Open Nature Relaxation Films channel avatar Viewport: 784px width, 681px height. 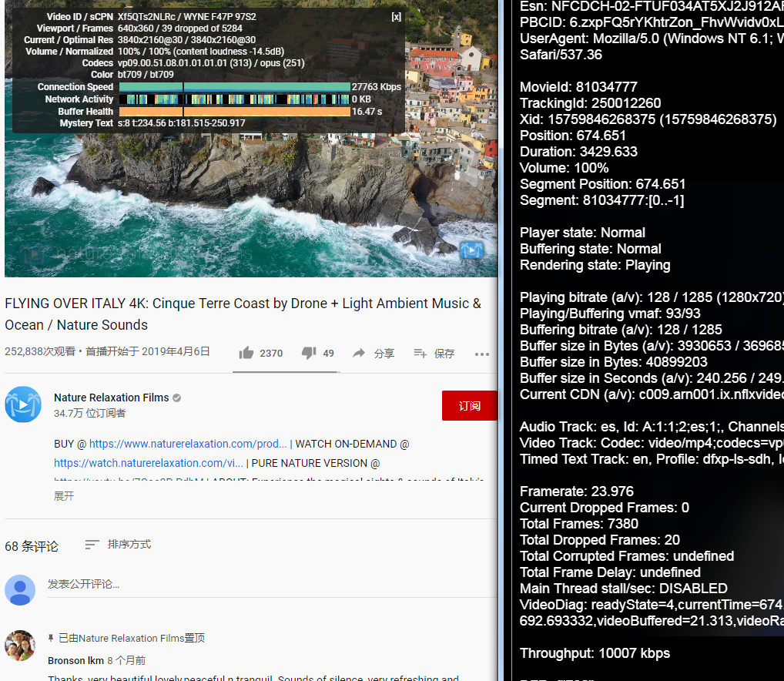click(23, 404)
